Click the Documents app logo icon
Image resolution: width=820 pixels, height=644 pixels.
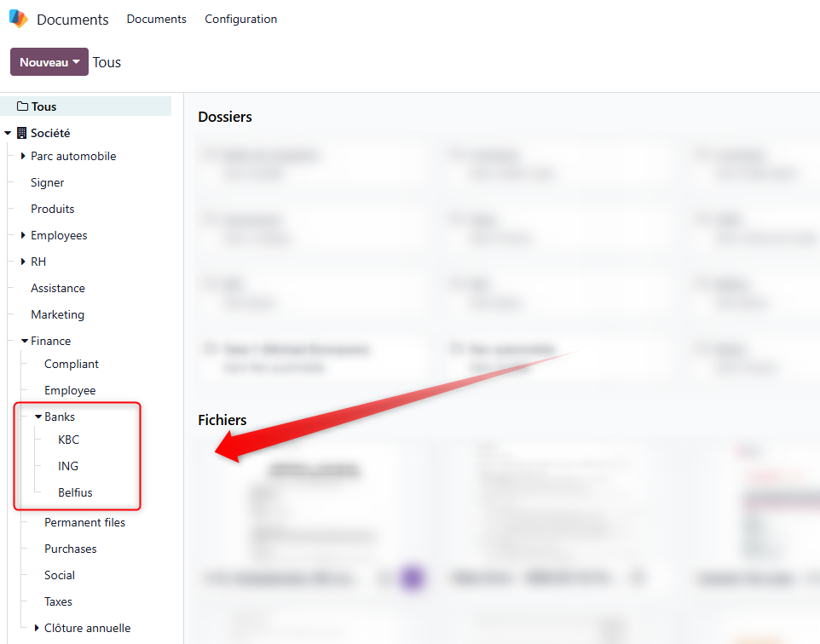pos(18,19)
